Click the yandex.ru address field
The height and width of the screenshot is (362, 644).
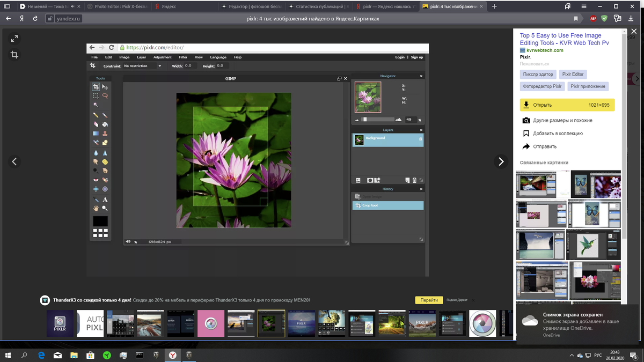pos(68,18)
